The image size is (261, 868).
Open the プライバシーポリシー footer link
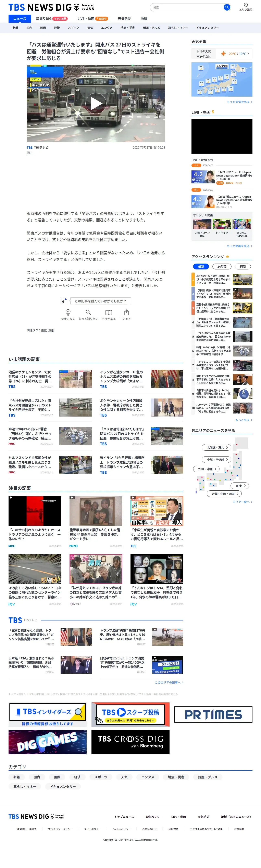click(60, 829)
